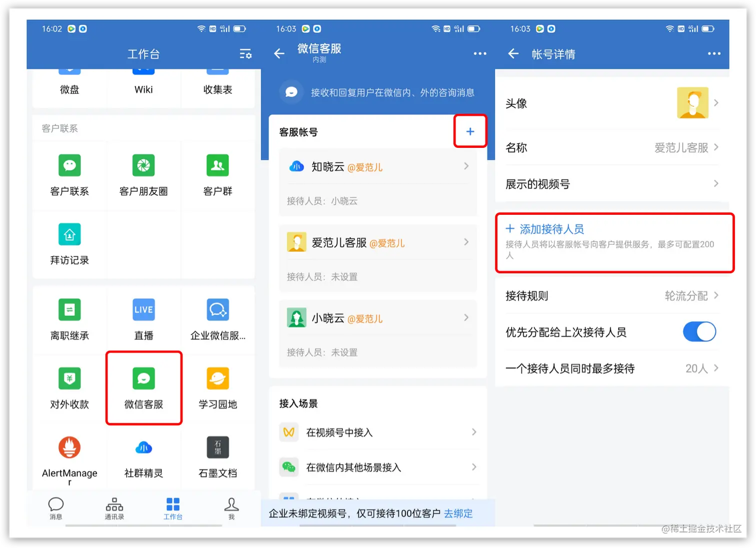Open workbench settings icon in 工作台 header
The height and width of the screenshot is (548, 756).
coord(245,54)
